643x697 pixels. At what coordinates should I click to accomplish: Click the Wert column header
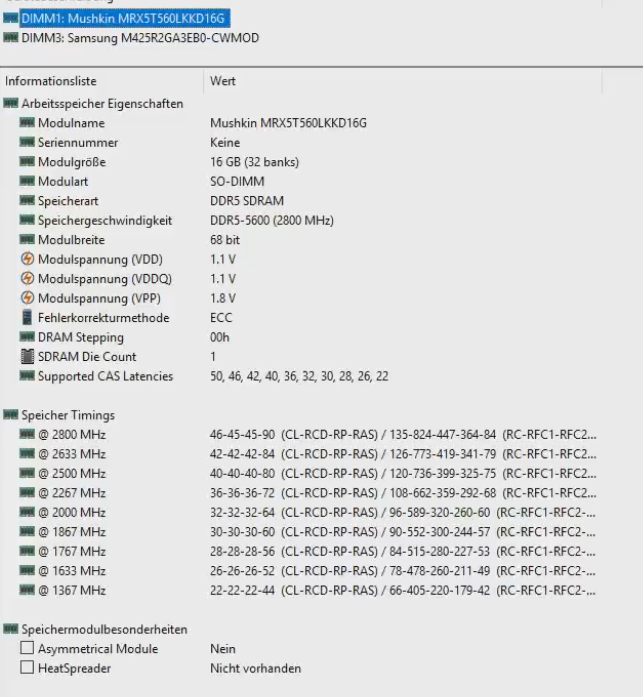223,81
